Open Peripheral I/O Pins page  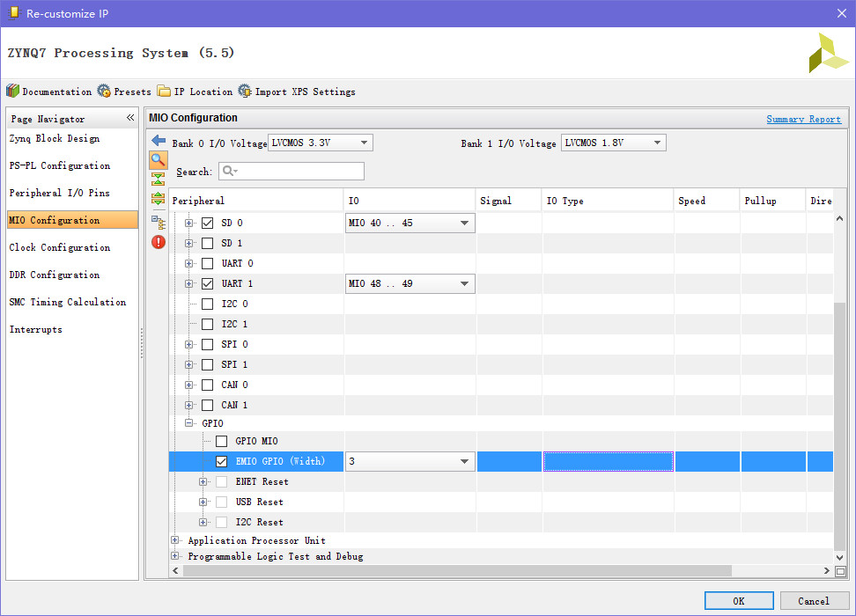(60, 193)
